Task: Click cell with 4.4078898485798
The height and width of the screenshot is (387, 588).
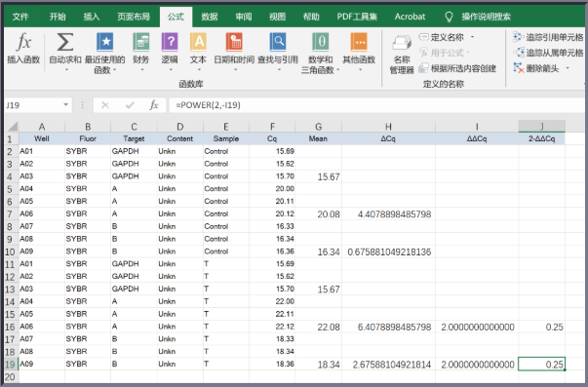Action: [388, 214]
